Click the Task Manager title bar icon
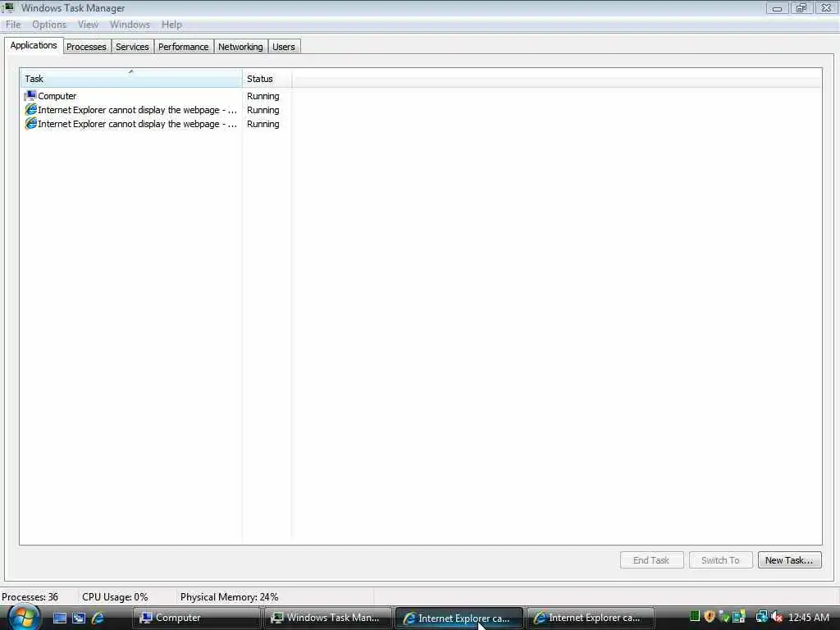The height and width of the screenshot is (630, 840). [x=7, y=7]
